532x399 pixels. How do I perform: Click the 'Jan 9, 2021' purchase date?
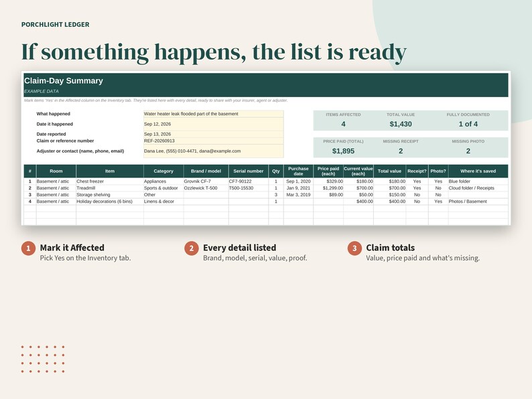point(298,188)
